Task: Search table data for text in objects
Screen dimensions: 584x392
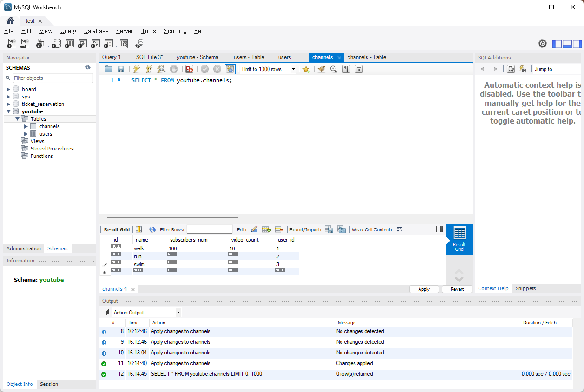Action: [124, 44]
